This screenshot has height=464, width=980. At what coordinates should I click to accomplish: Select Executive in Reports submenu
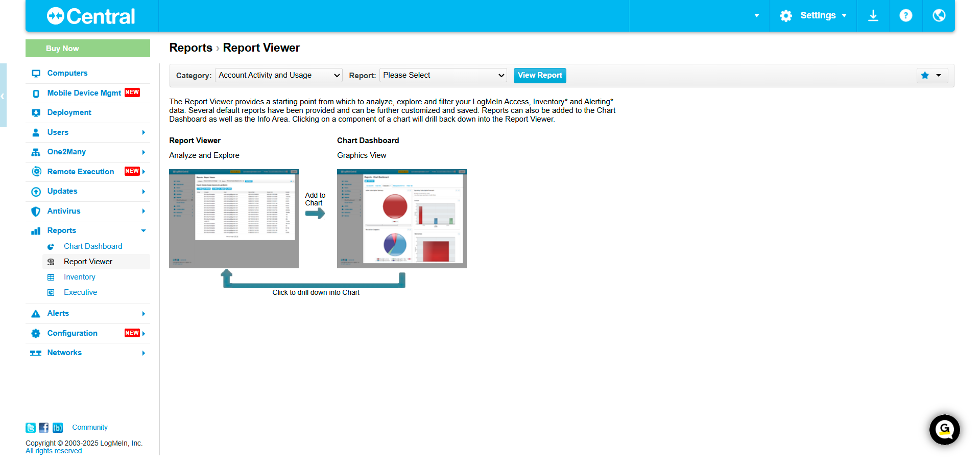tap(80, 293)
